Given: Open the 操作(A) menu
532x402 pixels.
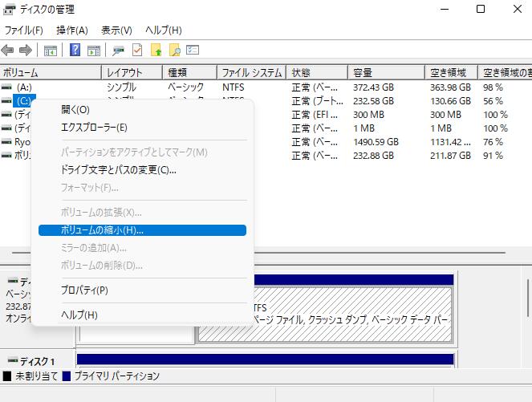Looking at the screenshot, I should 71,30.
